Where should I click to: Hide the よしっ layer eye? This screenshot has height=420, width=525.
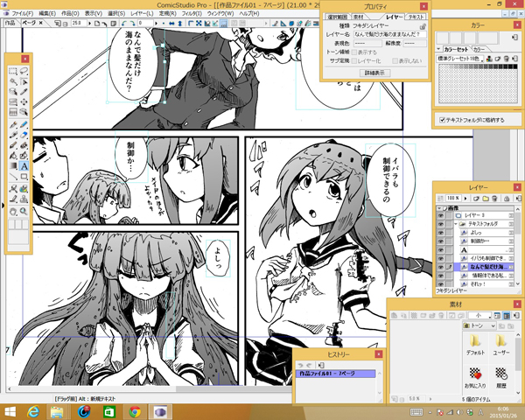pyautogui.click(x=441, y=233)
